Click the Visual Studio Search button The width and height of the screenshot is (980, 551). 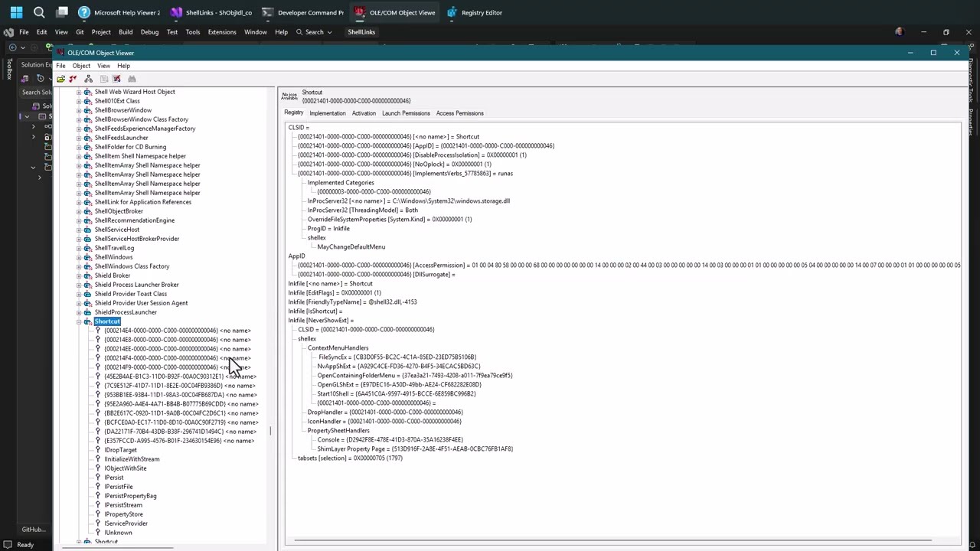point(315,32)
